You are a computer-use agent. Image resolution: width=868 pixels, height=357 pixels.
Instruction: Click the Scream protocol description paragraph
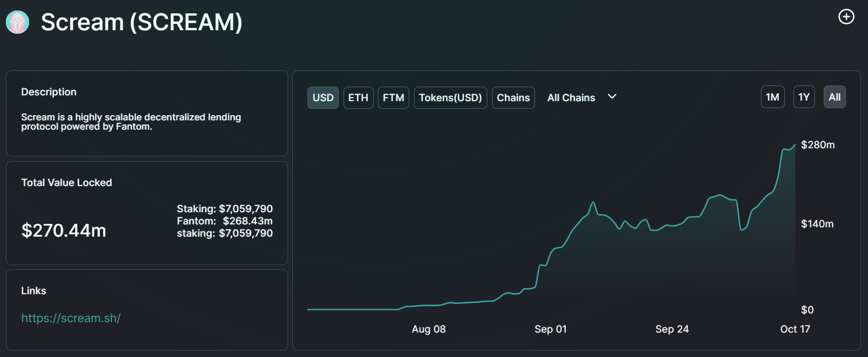point(132,122)
